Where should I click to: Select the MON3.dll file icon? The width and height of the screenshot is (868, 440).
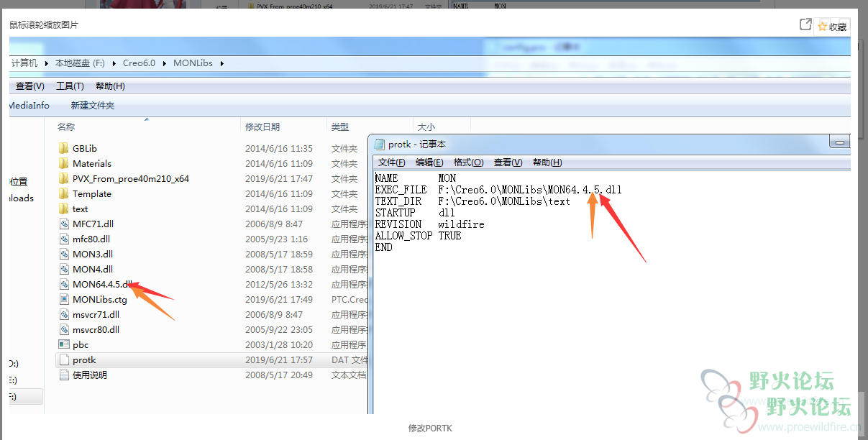pyautogui.click(x=63, y=255)
